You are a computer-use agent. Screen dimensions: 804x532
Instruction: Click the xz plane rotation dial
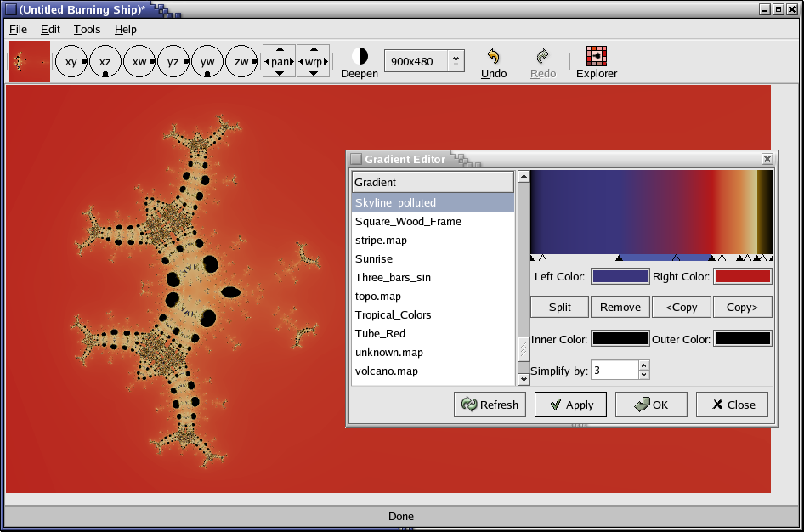105,61
